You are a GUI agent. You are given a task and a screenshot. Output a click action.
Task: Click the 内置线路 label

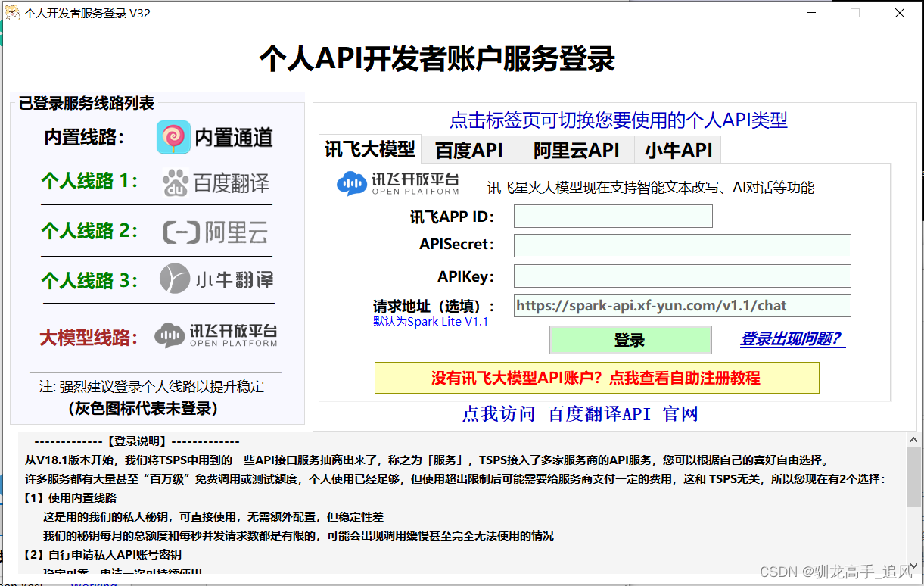pyautogui.click(x=84, y=138)
